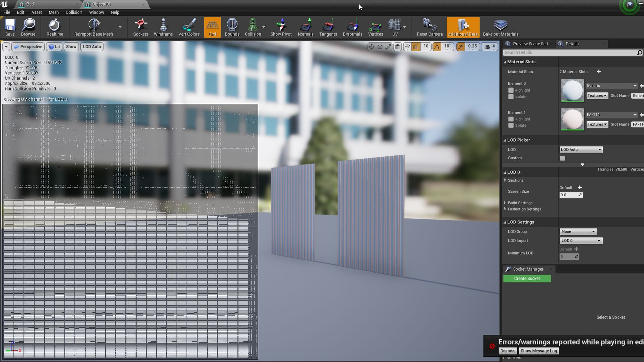
Task: Check Isolate for Element 1
Action: [511, 125]
